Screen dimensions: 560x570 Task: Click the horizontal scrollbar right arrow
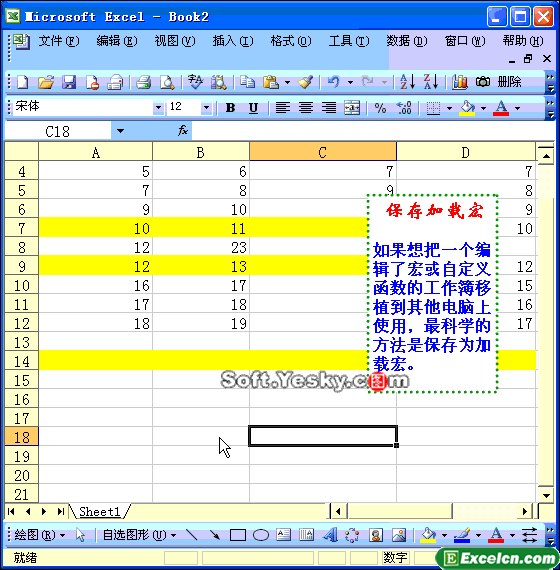point(525,512)
